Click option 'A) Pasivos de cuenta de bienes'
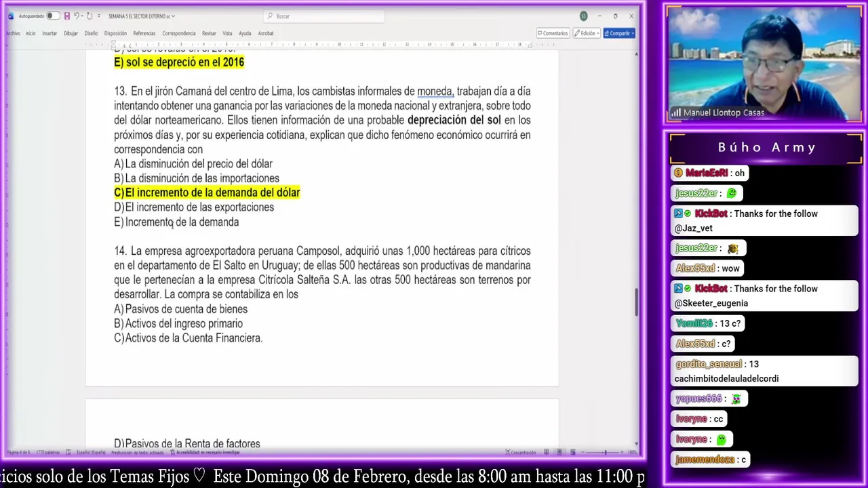The image size is (868, 488). [181, 309]
